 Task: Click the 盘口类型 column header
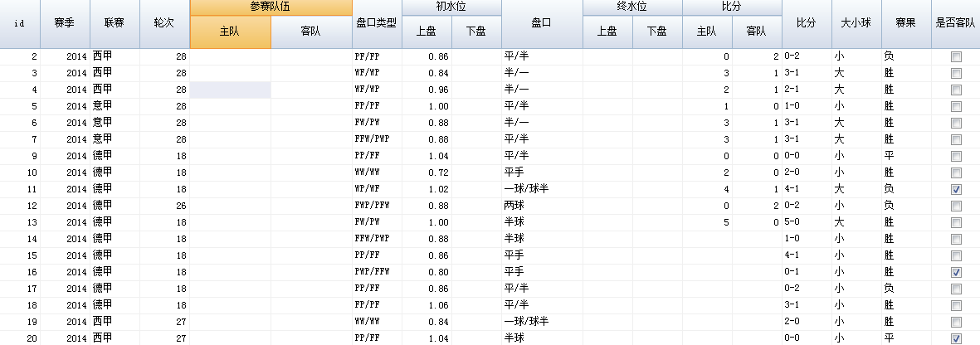(377, 24)
